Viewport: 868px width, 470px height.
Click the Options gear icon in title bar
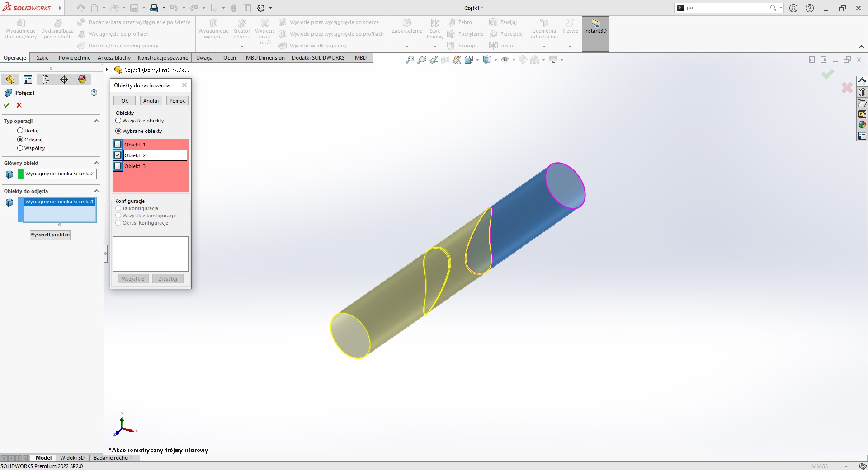(261, 8)
